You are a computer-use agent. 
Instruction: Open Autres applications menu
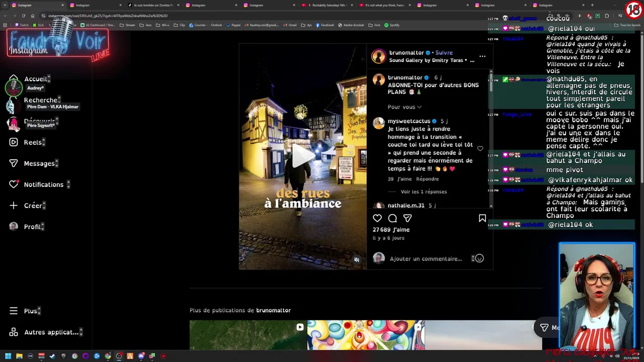pyautogui.click(x=45, y=332)
